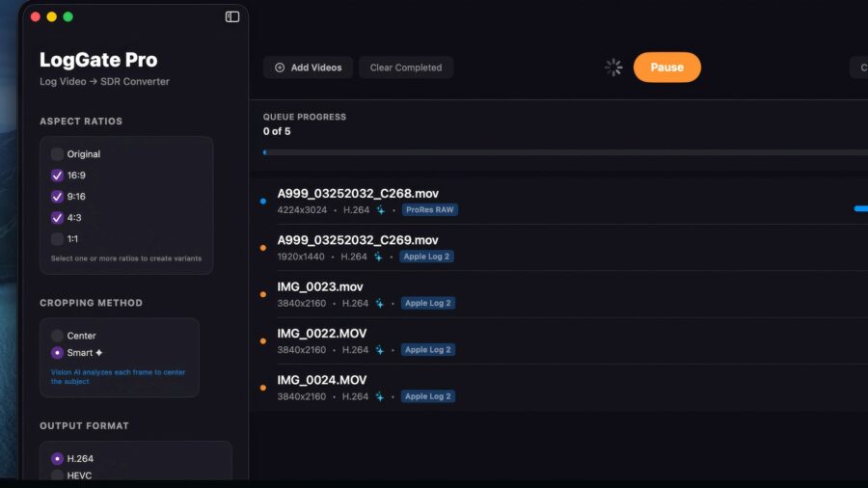Enable the 1:1 aspect ratio checkbox
Screen dimensions: 868x488
coord(57,239)
